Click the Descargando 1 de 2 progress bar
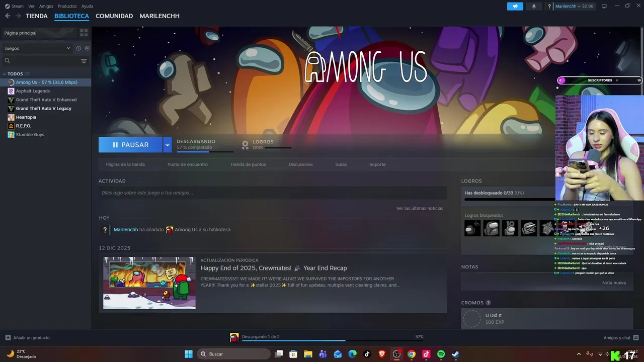The image size is (644, 362). 333,340
